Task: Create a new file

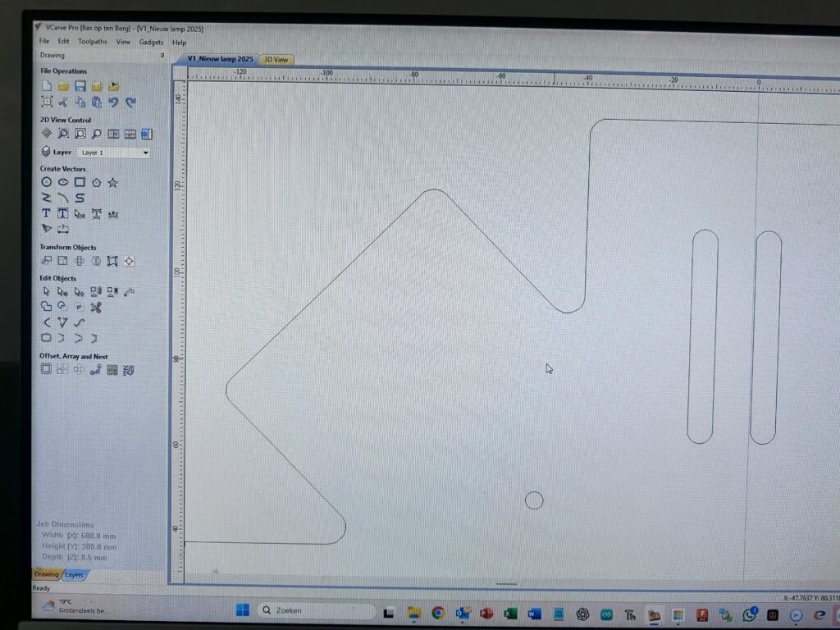Action: (47, 85)
